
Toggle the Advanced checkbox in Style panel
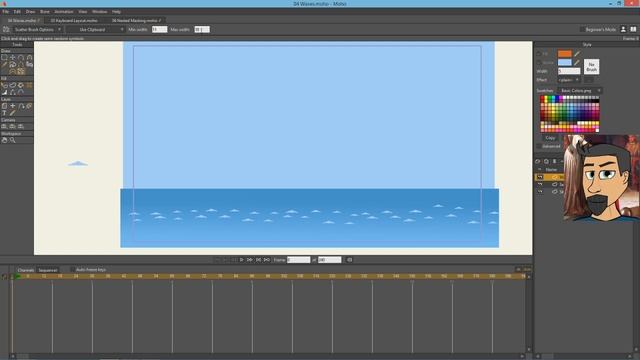538,146
